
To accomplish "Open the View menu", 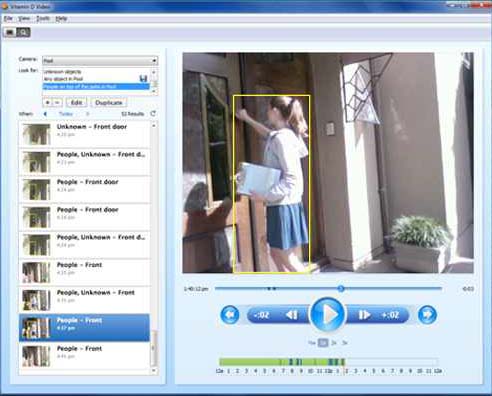I will (x=24, y=18).
